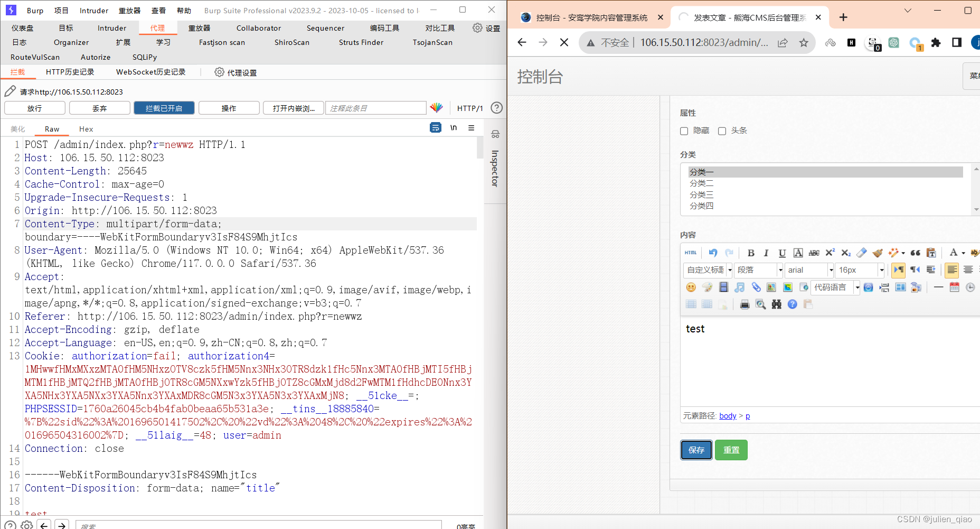The image size is (980, 529).
Task: Insert map image icon
Action: pyautogui.click(x=771, y=287)
